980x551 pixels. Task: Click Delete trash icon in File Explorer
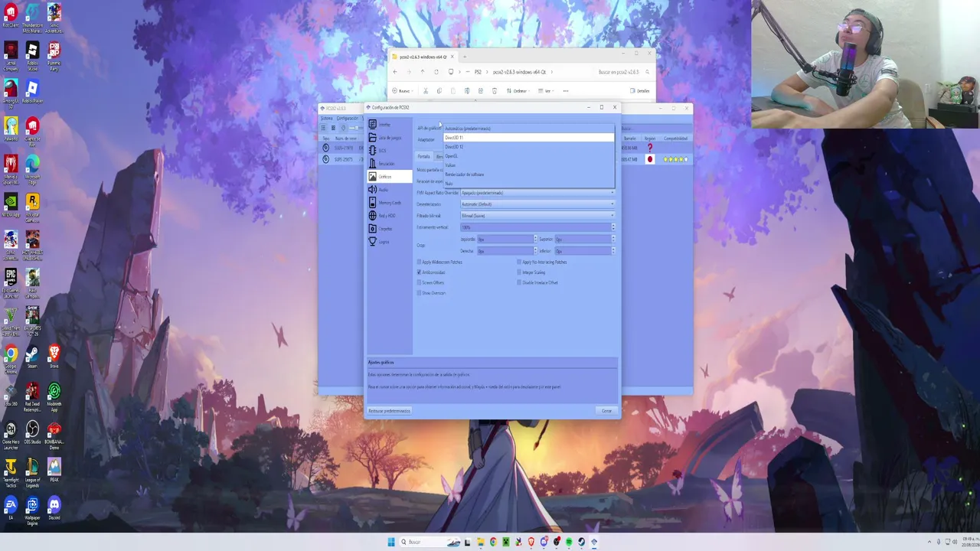495,91
